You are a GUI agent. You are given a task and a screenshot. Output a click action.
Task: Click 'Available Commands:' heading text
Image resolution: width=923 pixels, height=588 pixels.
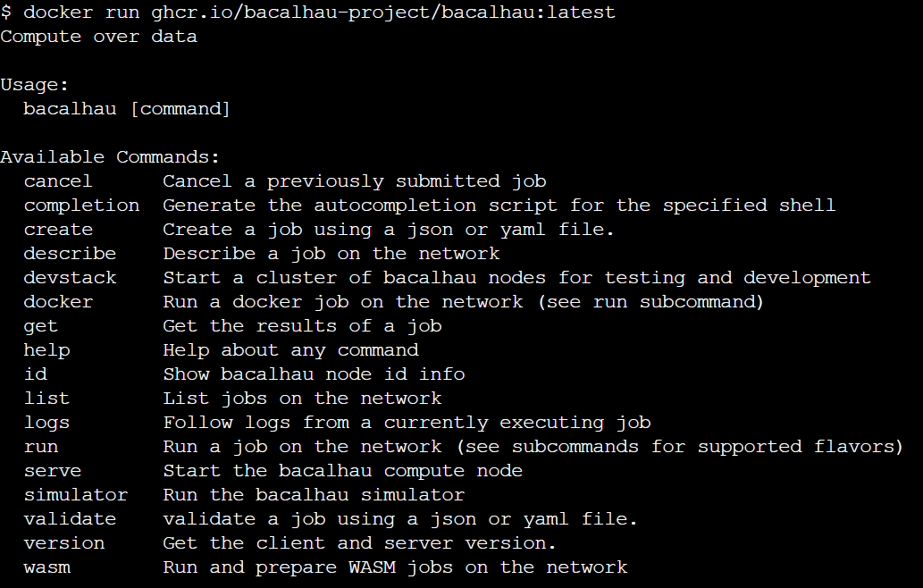point(110,157)
